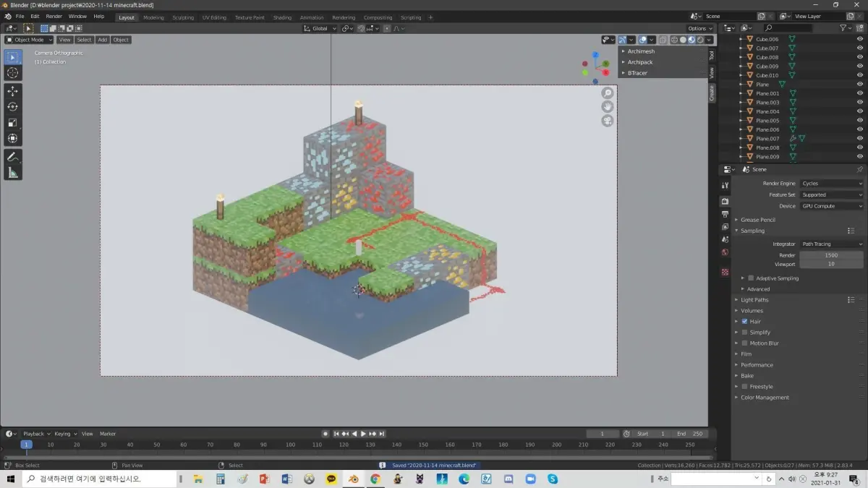Open outliner filter funnel icon
868x488 pixels.
[x=844, y=28]
